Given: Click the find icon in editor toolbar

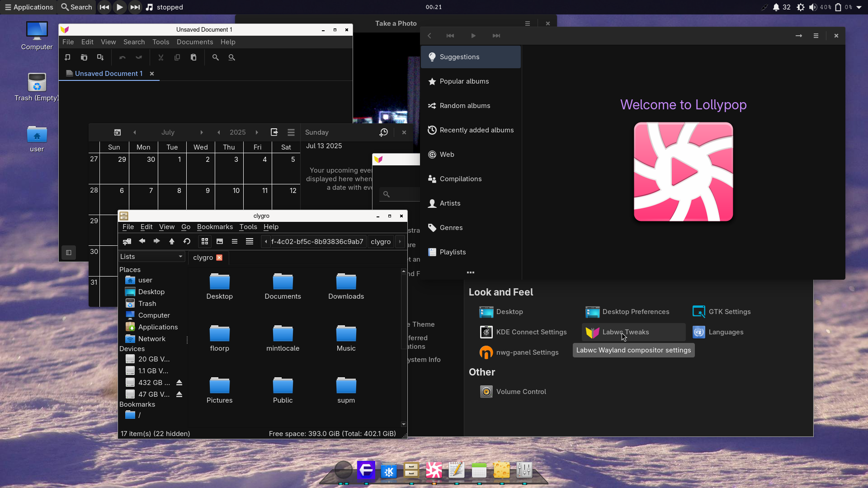Looking at the screenshot, I should (x=216, y=58).
